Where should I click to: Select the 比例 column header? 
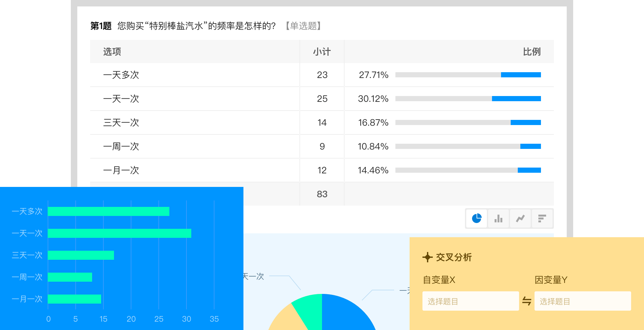[x=532, y=52]
